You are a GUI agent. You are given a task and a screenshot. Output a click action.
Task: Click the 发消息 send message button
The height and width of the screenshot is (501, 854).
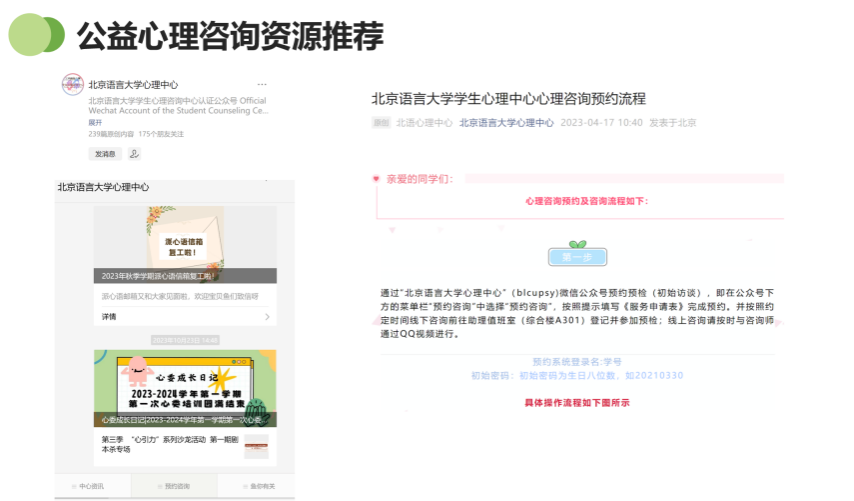pos(105,154)
